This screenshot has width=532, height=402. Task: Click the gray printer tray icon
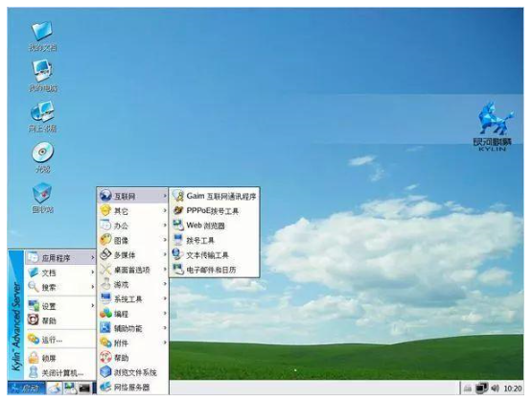click(468, 389)
